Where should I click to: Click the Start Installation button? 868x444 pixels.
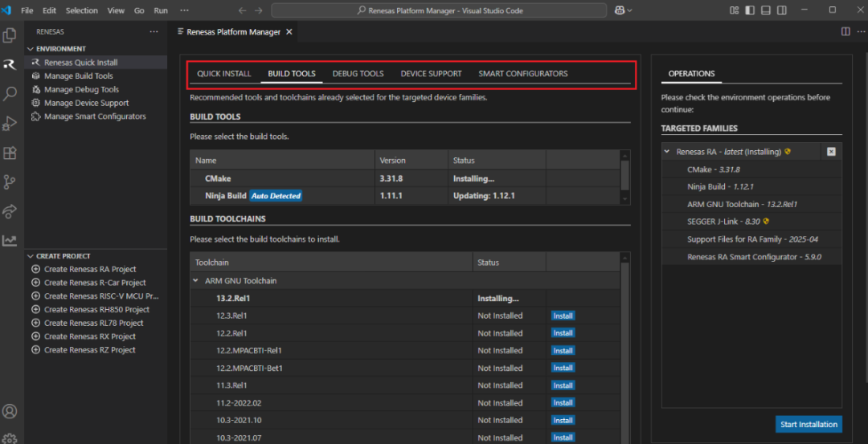pyautogui.click(x=808, y=424)
